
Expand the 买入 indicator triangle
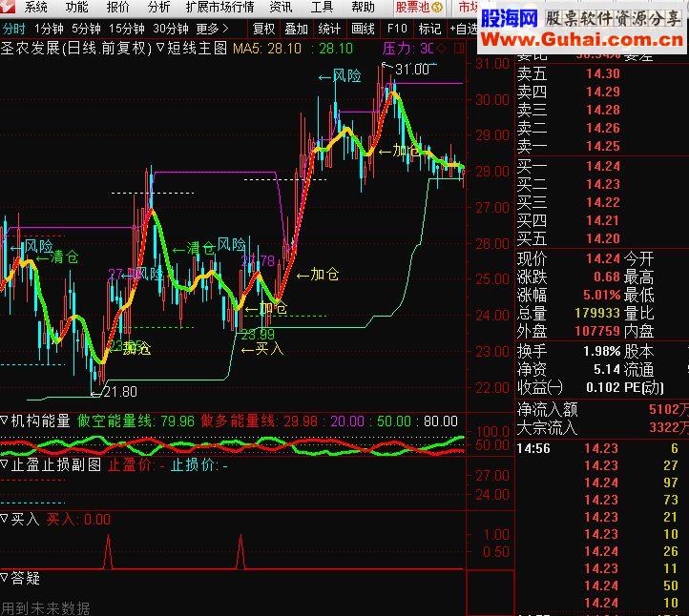[x=5, y=519]
